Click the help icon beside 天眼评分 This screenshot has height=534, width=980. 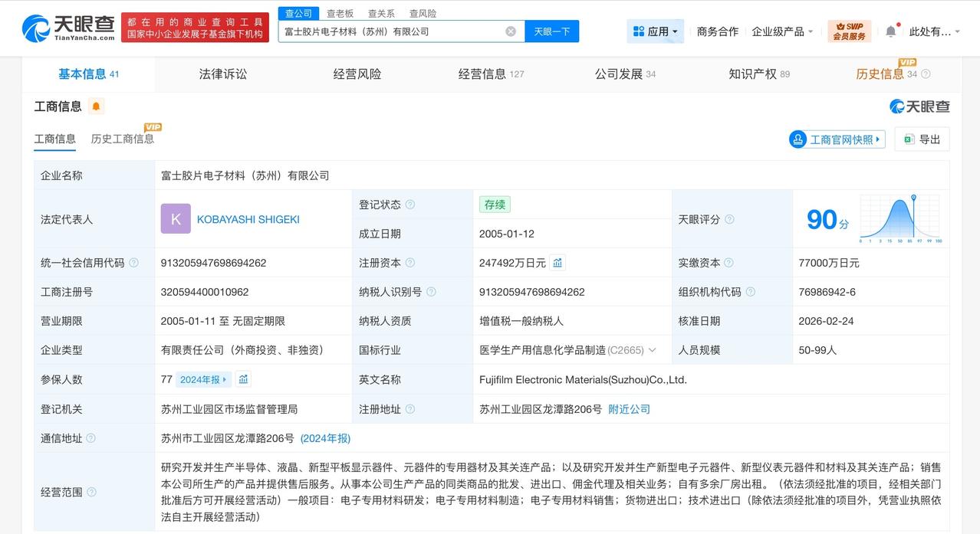tap(729, 218)
